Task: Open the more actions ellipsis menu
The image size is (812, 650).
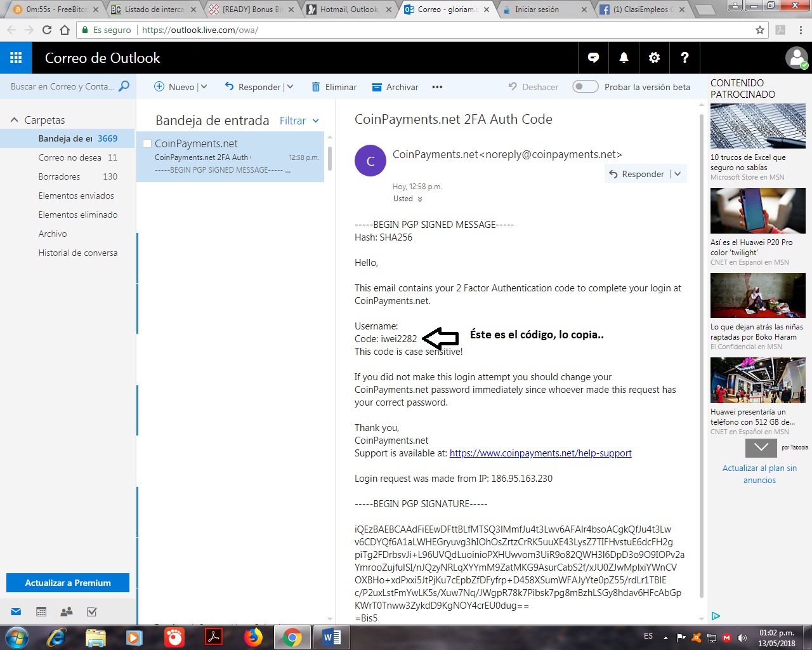Action: pyautogui.click(x=437, y=87)
